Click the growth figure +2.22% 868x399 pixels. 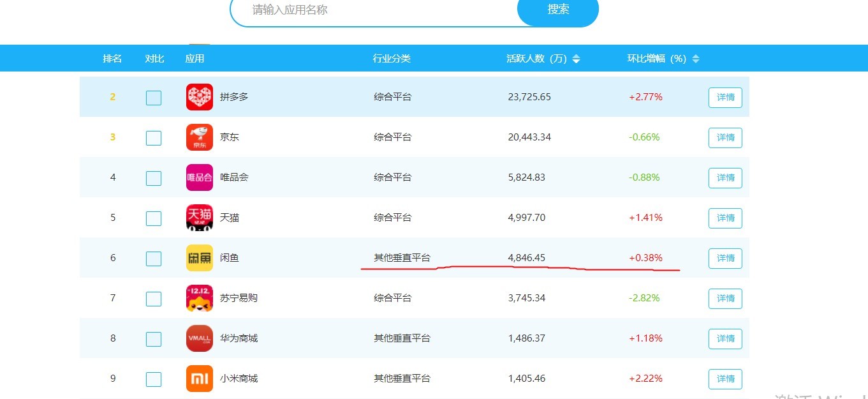click(645, 379)
